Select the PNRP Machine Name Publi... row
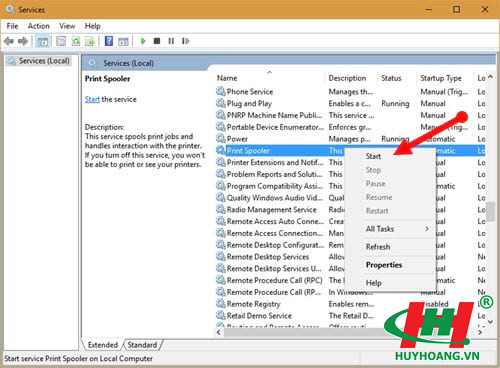The width and height of the screenshot is (500, 368). pyautogui.click(x=350, y=115)
